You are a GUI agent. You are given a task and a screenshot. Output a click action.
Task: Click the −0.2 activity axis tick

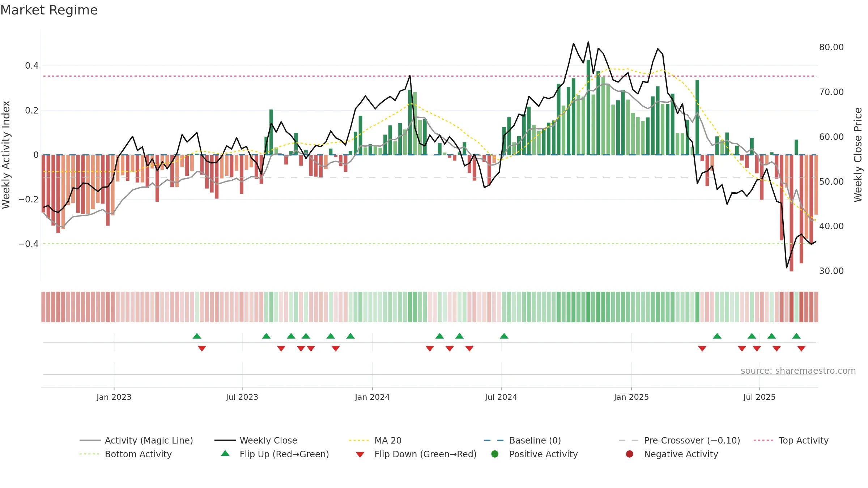(x=29, y=200)
